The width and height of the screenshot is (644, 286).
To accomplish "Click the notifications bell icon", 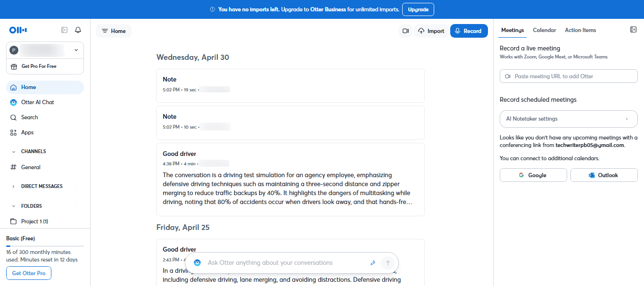I will pos(78,30).
